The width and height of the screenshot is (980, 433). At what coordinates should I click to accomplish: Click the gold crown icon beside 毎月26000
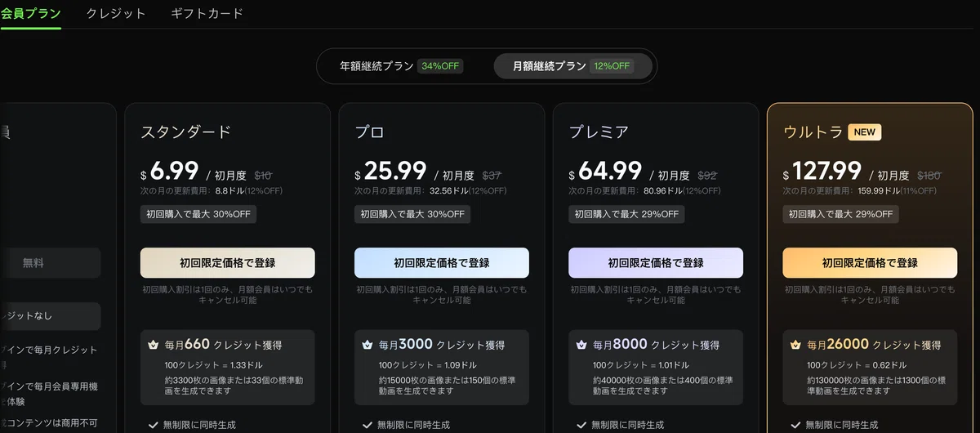(x=795, y=345)
